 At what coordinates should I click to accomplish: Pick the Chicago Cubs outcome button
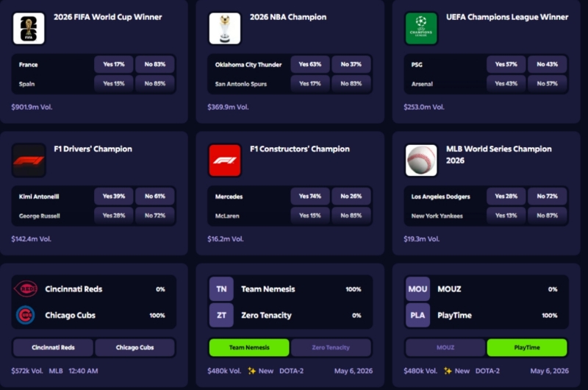coord(135,347)
